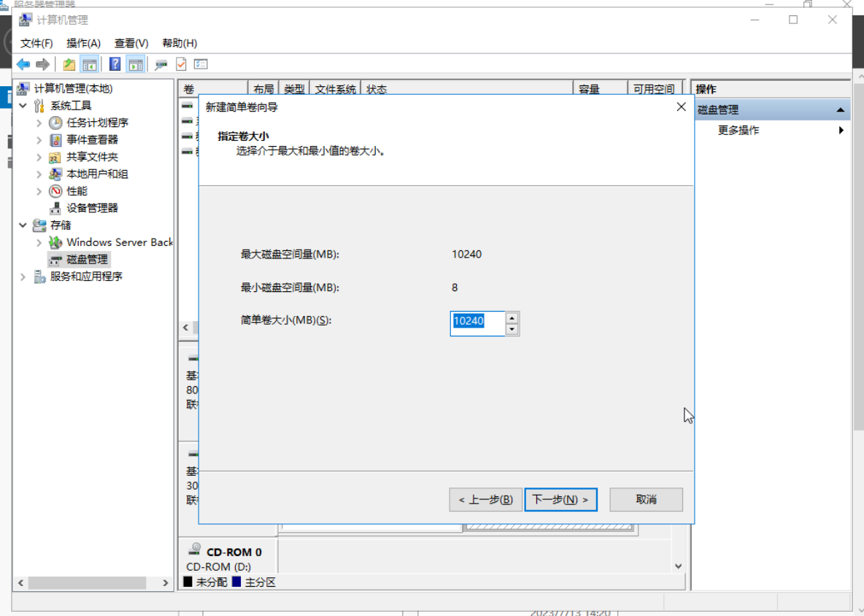This screenshot has width=864, height=616.
Task: Click the gray Forward arrow in toolbar
Action: 42,64
